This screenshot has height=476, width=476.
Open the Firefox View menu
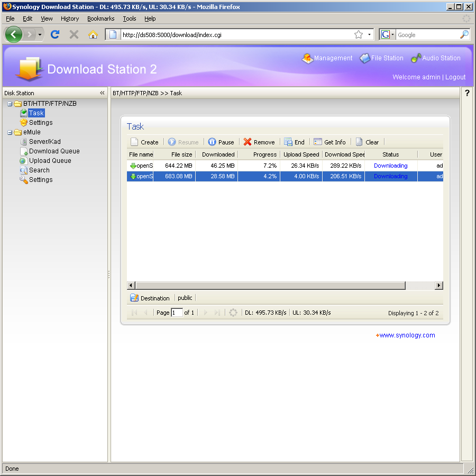pos(47,19)
